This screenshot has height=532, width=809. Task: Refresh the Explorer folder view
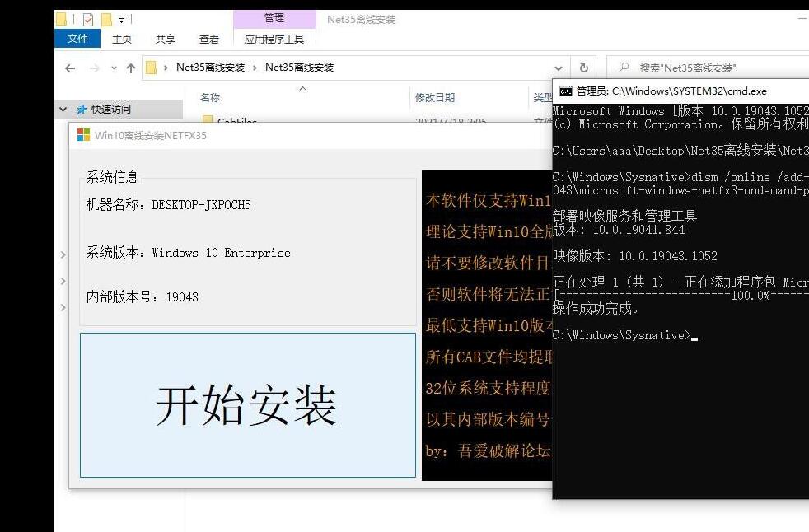click(583, 68)
